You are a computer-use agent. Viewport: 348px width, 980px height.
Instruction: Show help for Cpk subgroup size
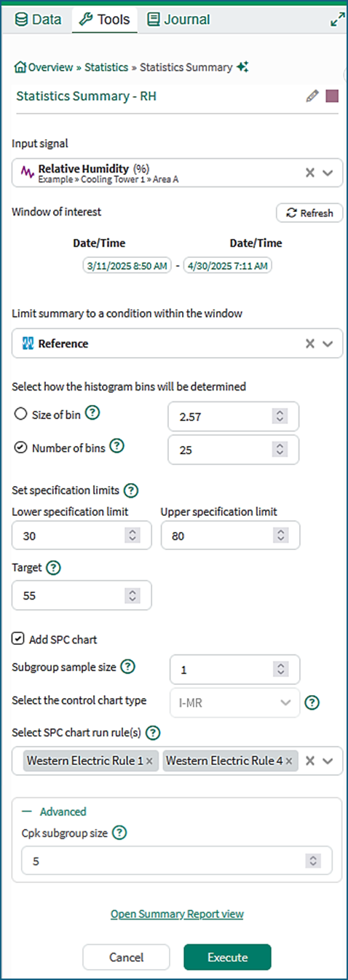119,833
